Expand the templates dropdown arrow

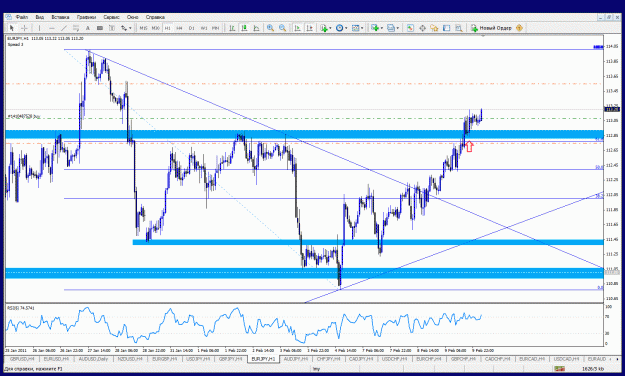(362, 28)
